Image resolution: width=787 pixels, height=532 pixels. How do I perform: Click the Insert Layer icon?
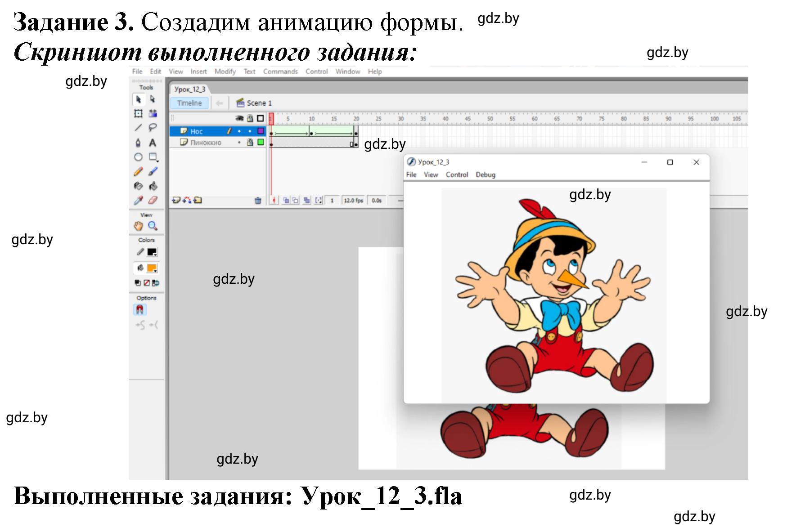pos(176,200)
